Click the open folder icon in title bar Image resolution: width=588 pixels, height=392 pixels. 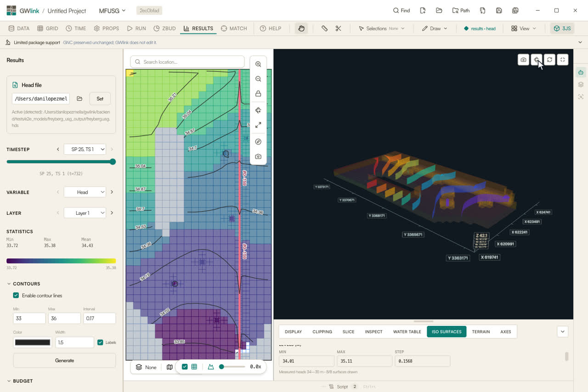[x=439, y=11]
